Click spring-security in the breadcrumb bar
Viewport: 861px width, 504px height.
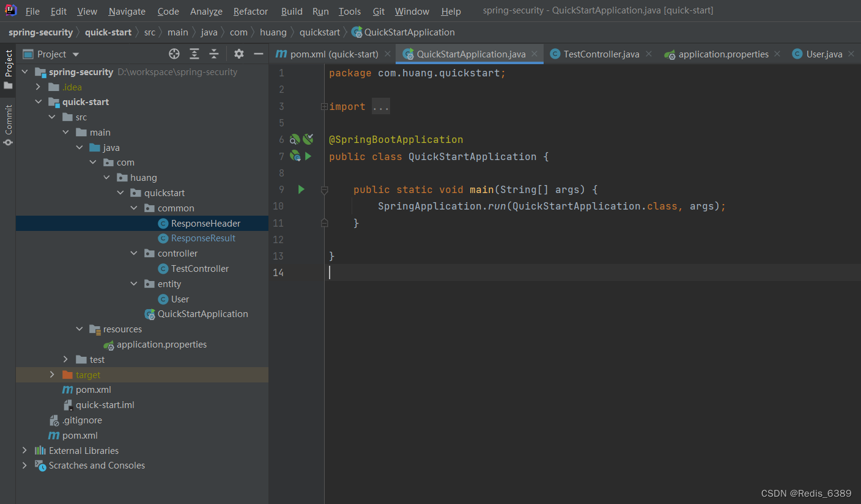40,32
